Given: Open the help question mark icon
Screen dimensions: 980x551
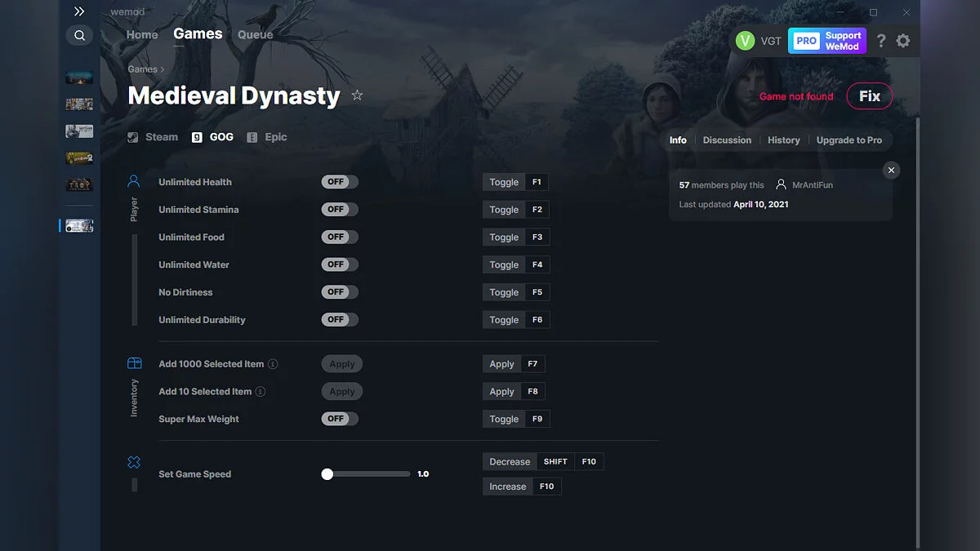Looking at the screenshot, I should click(880, 40).
